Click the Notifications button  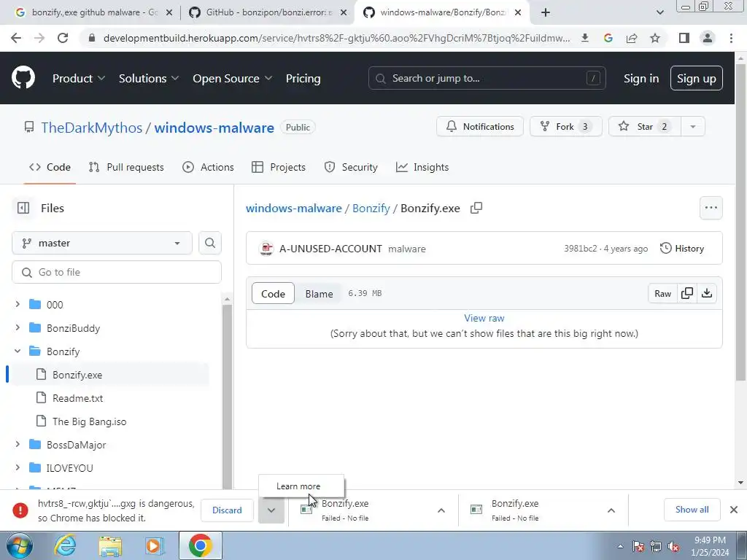click(x=480, y=127)
